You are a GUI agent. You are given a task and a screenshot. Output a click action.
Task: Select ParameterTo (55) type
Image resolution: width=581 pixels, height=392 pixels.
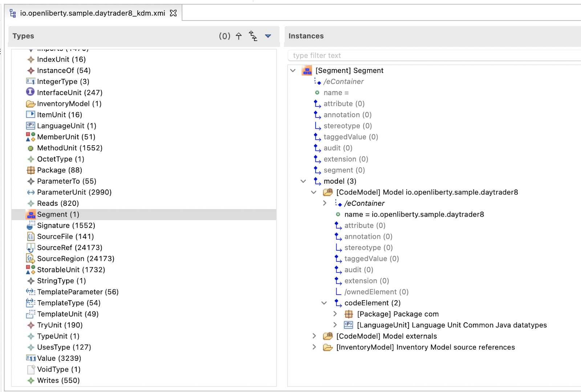coord(66,181)
